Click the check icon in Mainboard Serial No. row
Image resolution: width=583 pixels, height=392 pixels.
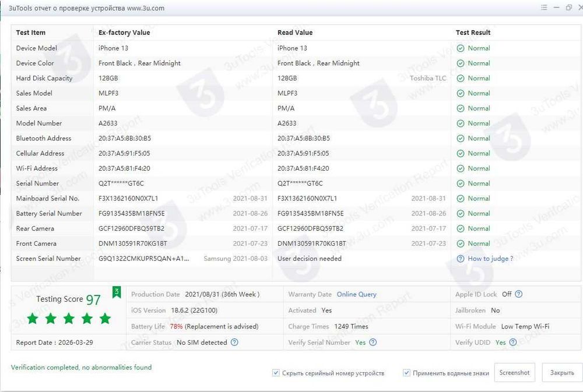point(461,199)
